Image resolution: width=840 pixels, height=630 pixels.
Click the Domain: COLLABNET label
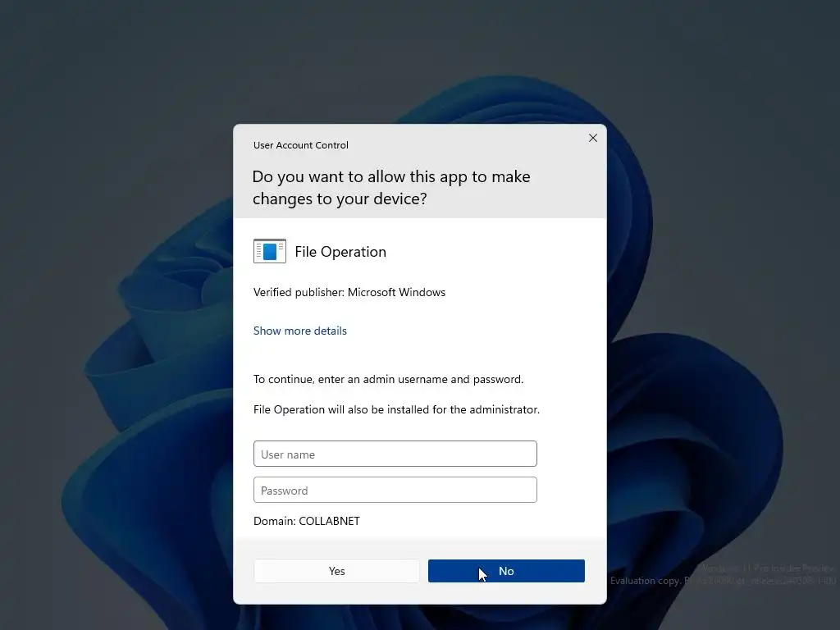tap(307, 521)
